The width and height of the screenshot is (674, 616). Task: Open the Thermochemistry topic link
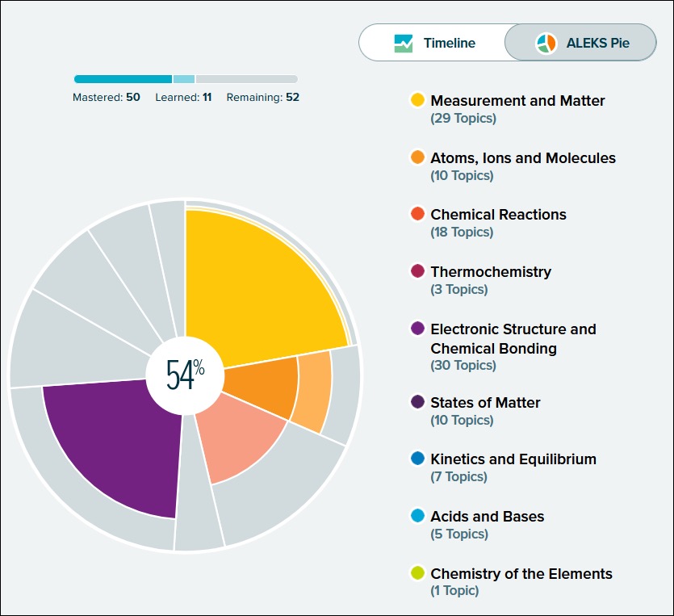click(x=491, y=272)
